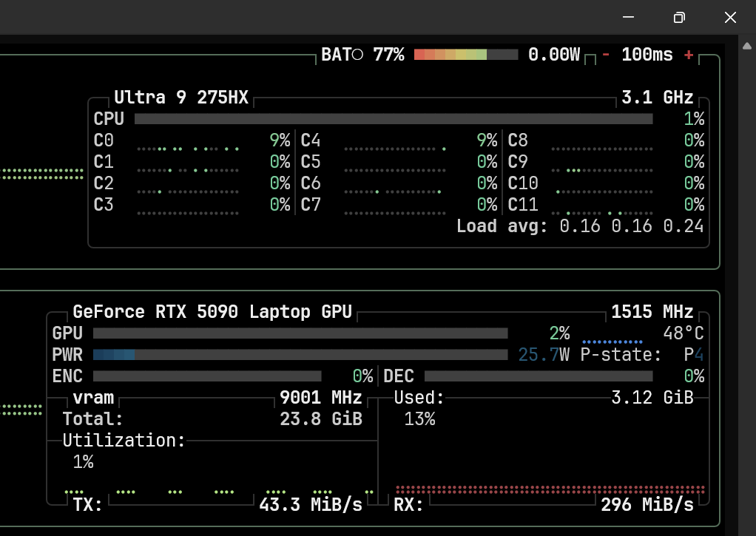Click the C11 core mini graph
756x536 pixels.
602,213
